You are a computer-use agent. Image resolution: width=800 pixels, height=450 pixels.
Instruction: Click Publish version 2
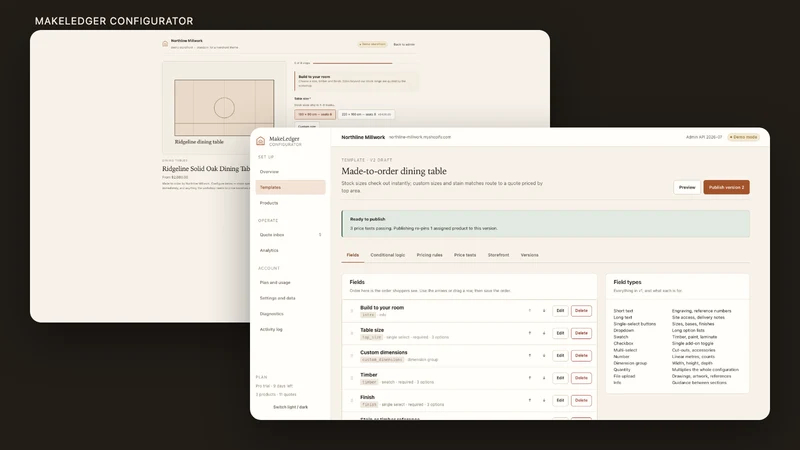[x=727, y=187]
